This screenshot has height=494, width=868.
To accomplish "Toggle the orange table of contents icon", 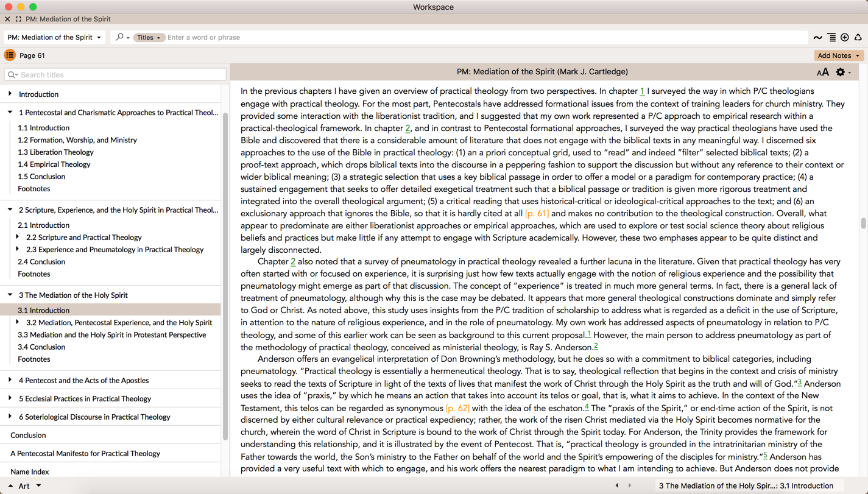I will [10, 55].
